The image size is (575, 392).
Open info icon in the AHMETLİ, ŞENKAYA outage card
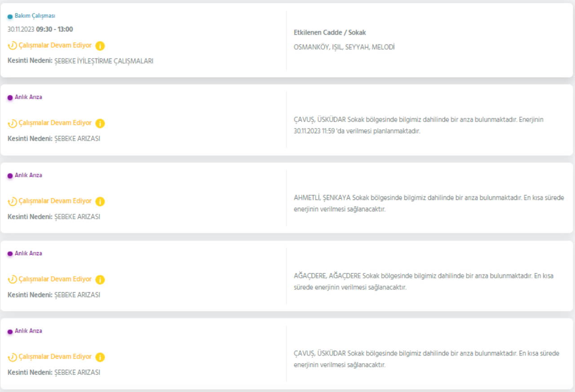click(100, 202)
